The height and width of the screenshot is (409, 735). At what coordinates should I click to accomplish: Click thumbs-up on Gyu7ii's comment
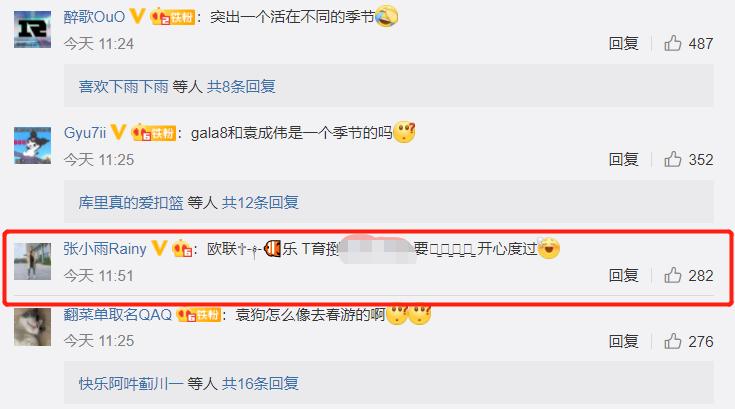(673, 159)
